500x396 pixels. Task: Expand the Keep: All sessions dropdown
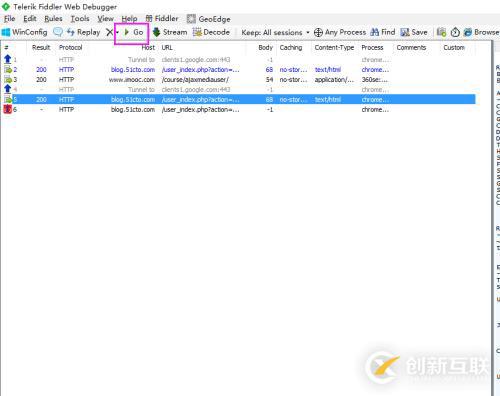click(x=275, y=32)
